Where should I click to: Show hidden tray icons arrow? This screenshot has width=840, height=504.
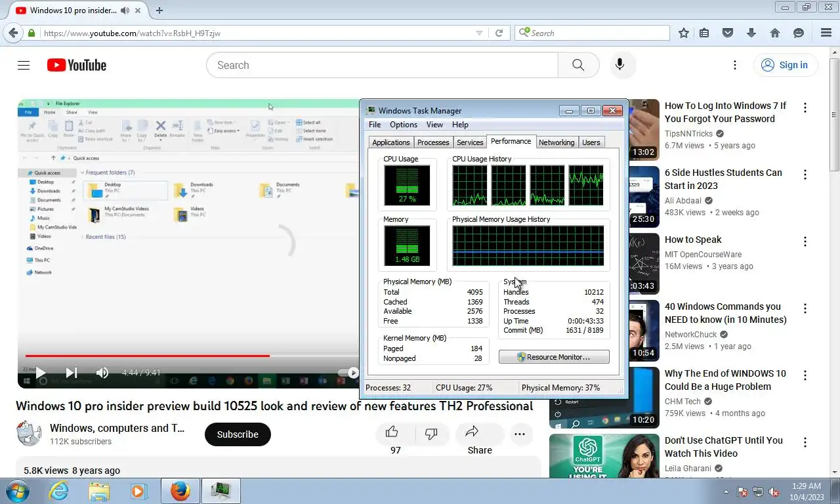[726, 492]
